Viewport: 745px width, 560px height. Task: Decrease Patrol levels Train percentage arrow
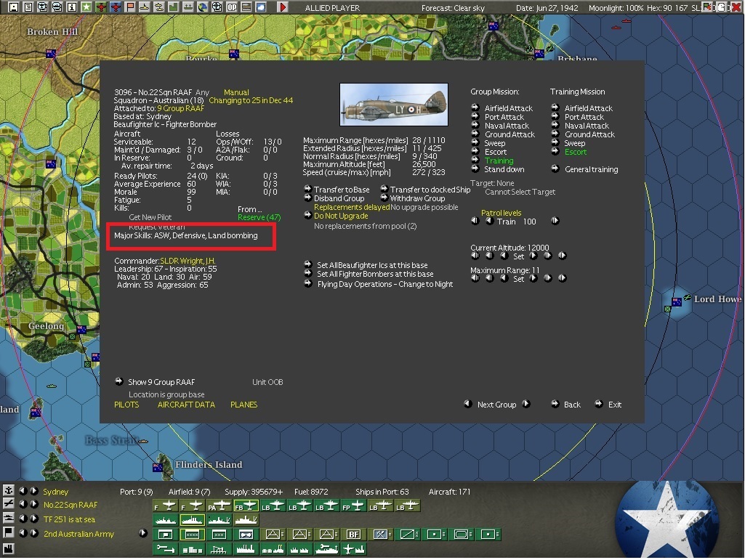(x=489, y=220)
